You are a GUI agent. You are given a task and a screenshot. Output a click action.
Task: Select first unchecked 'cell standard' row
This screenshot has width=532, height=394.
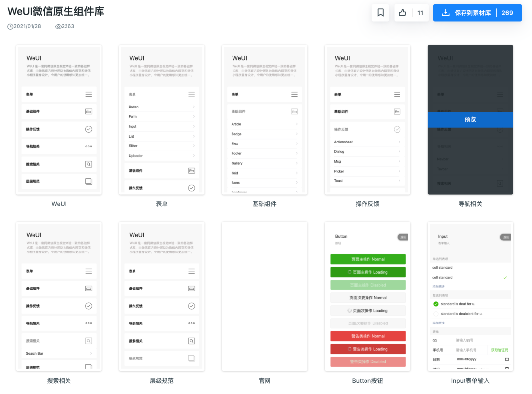pos(470,268)
